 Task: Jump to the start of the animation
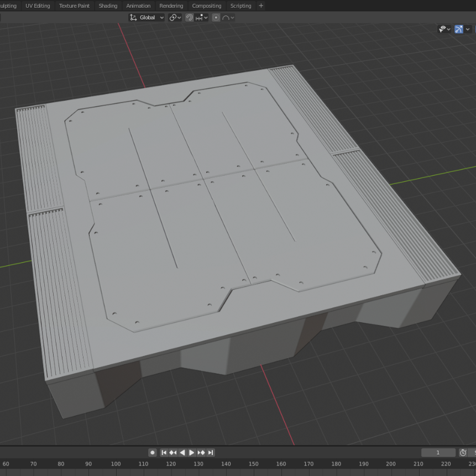tap(164, 452)
